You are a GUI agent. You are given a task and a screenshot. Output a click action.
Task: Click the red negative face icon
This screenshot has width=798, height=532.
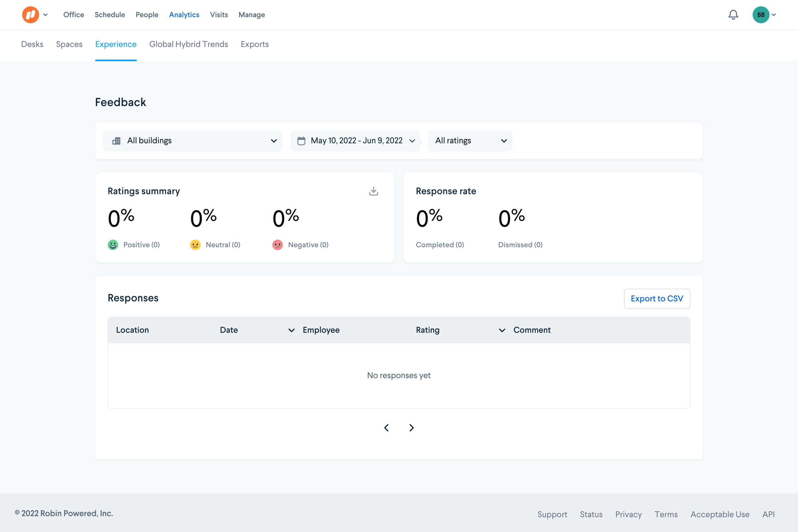(278, 245)
